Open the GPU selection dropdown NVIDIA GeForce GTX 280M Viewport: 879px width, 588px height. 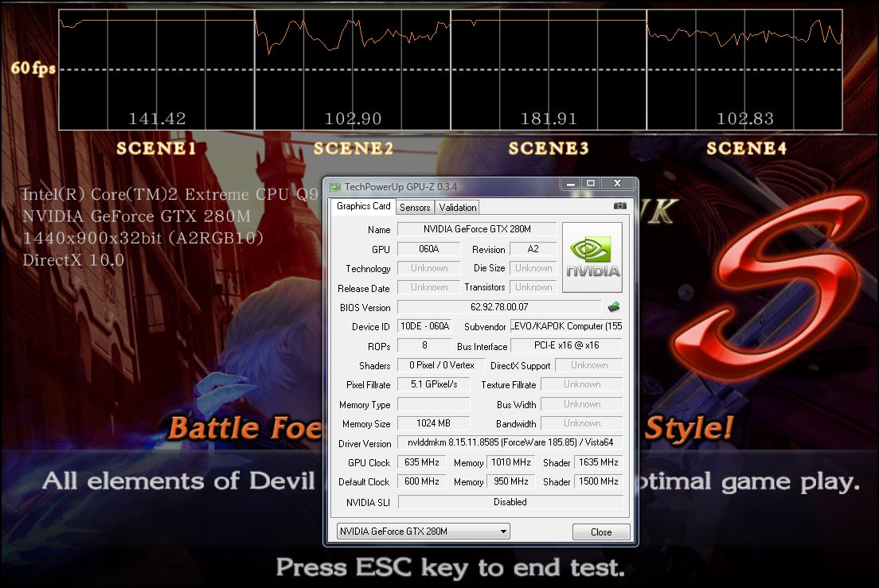424,531
